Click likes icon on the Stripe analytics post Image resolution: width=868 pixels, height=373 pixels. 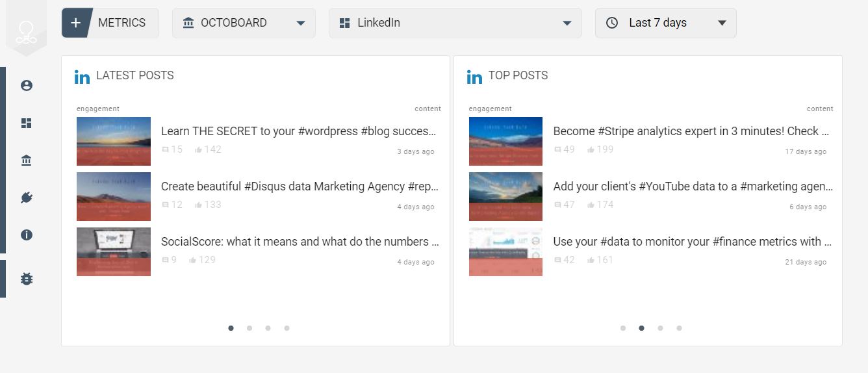click(x=591, y=149)
